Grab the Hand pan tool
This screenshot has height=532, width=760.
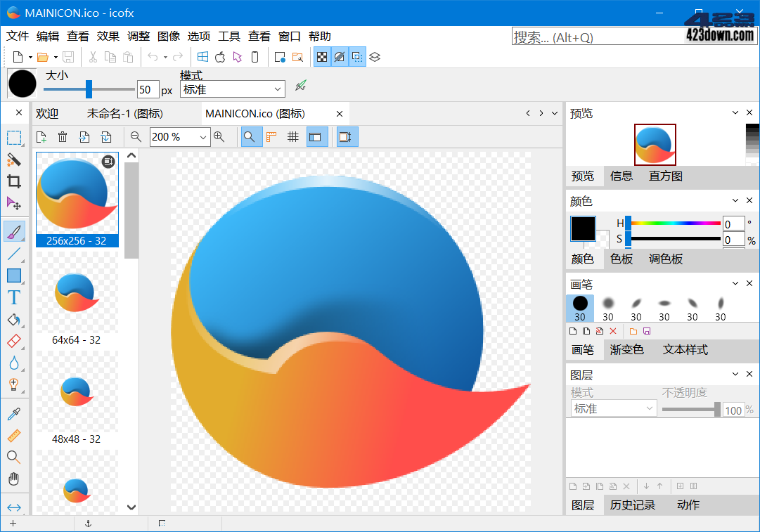14,479
